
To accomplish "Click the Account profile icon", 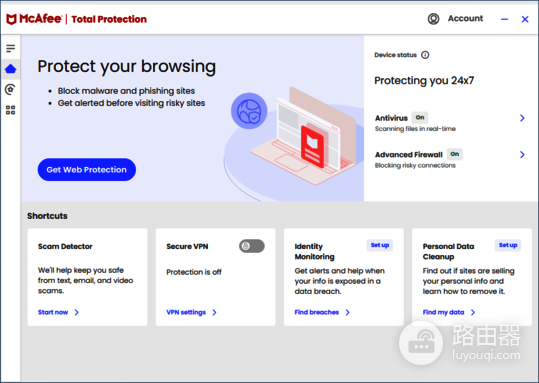I will 433,19.
